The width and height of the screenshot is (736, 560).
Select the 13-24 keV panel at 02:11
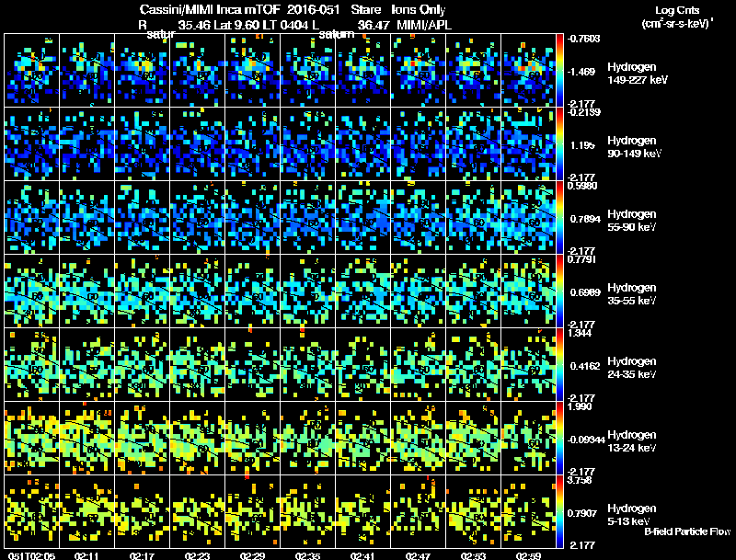tap(86, 439)
